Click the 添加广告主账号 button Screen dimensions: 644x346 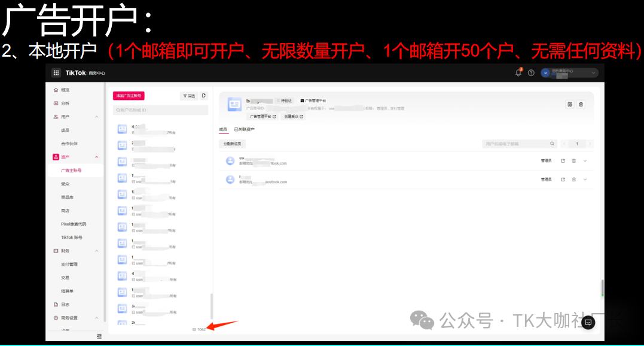coord(129,96)
